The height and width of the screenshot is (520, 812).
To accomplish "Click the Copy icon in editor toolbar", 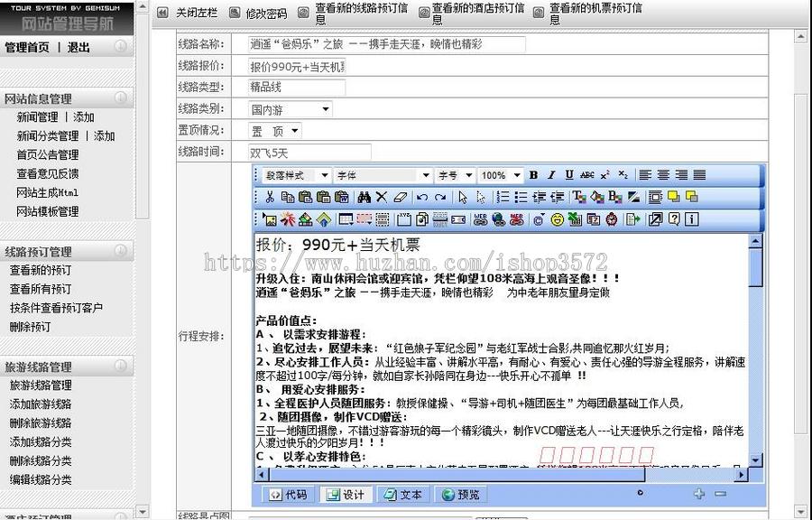I will (x=288, y=197).
